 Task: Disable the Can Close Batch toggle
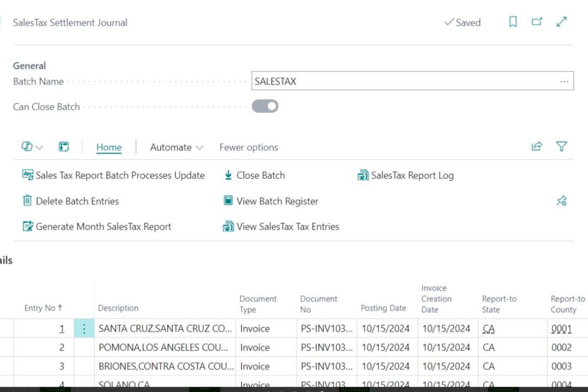[265, 106]
